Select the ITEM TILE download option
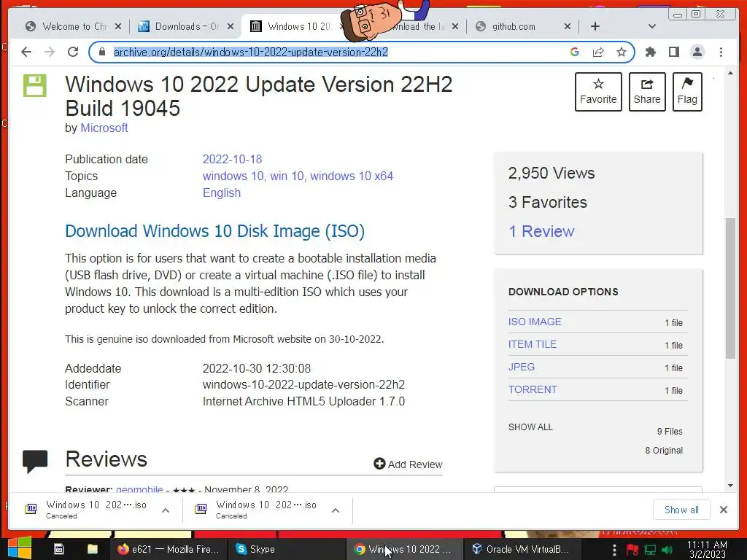The height and width of the screenshot is (560, 747). 532,344
